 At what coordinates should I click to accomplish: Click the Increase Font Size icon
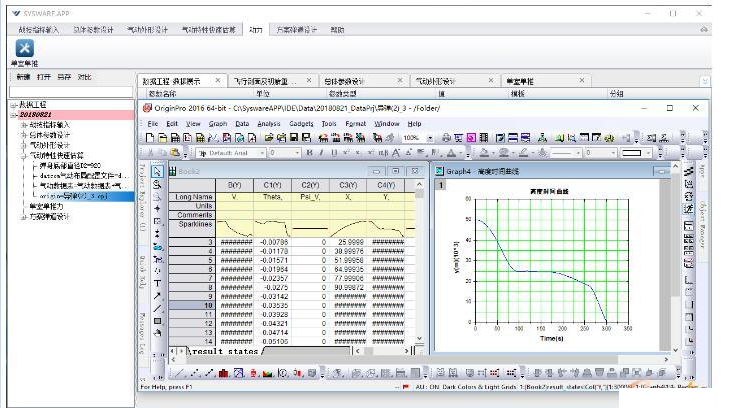click(396, 152)
